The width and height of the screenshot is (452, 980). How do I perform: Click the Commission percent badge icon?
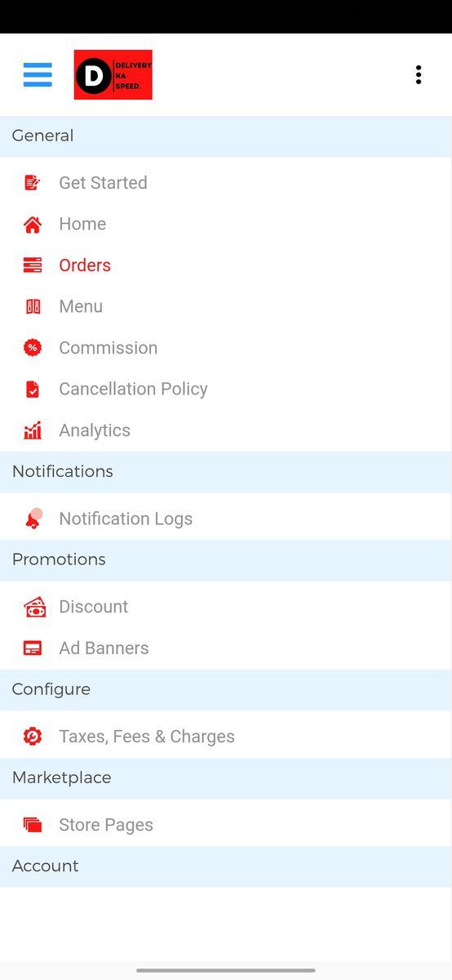pos(33,348)
